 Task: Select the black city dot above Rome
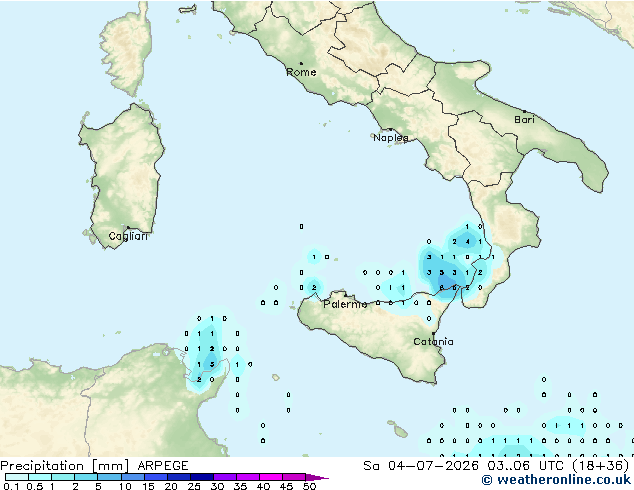click(x=301, y=63)
